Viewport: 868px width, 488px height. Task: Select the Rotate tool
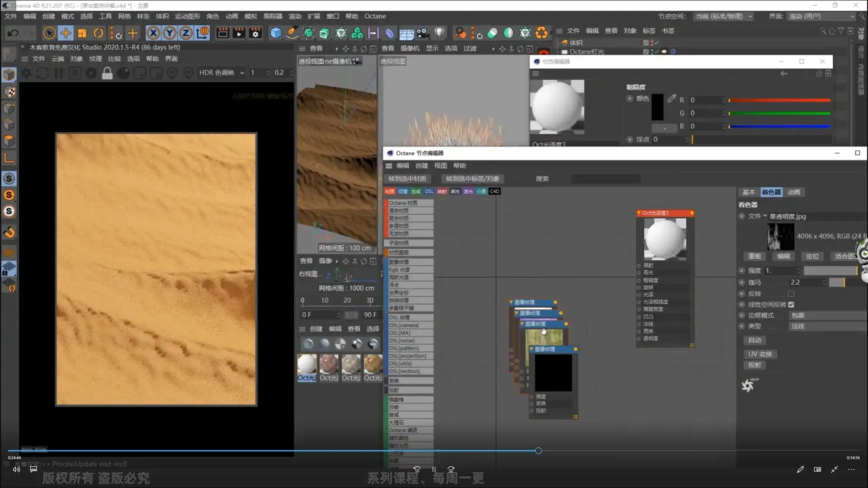[x=98, y=33]
